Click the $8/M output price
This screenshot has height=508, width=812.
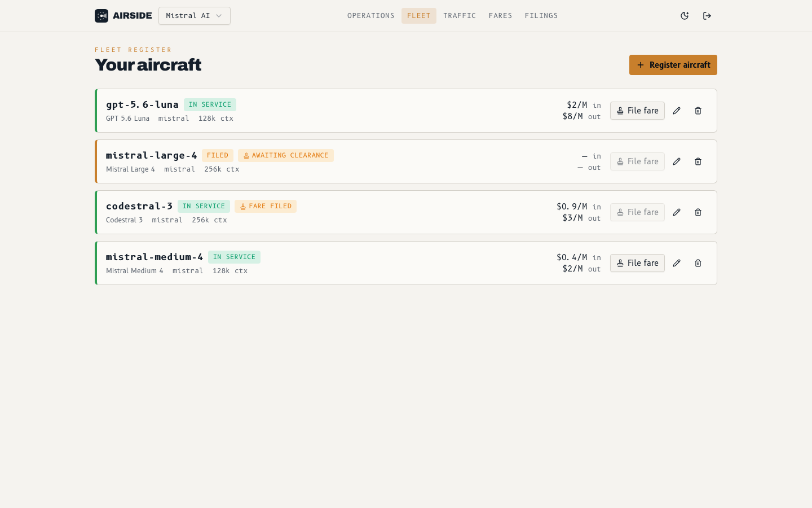click(x=572, y=116)
